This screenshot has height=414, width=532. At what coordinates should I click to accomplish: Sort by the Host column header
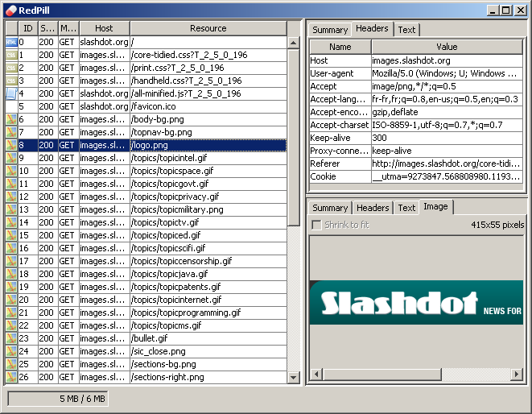tap(104, 28)
